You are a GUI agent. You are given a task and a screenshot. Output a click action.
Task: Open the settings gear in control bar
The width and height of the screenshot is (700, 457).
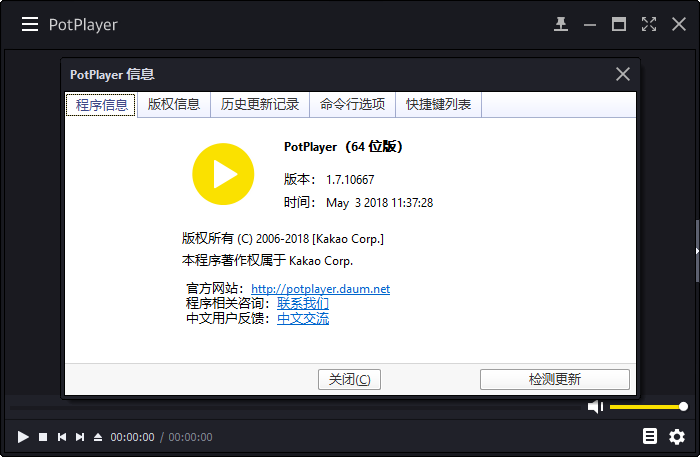(677, 436)
